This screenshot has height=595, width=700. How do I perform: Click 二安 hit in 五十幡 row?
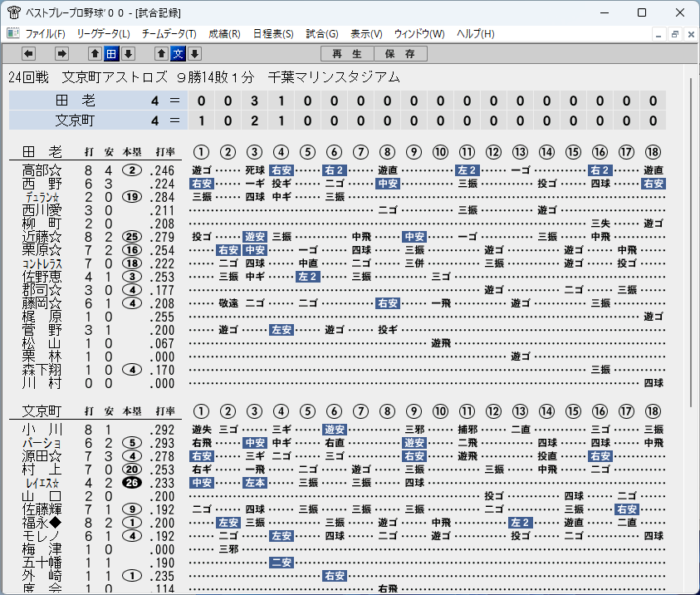(x=281, y=563)
